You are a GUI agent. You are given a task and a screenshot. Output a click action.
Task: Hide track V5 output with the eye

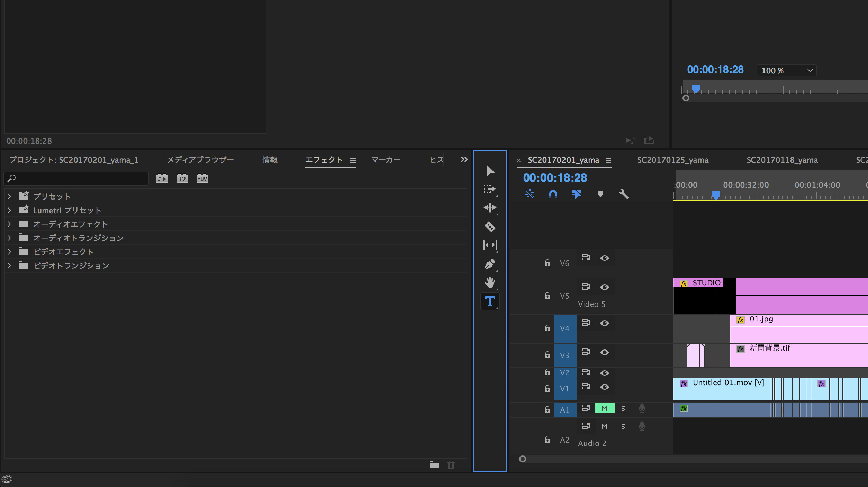[604, 287]
